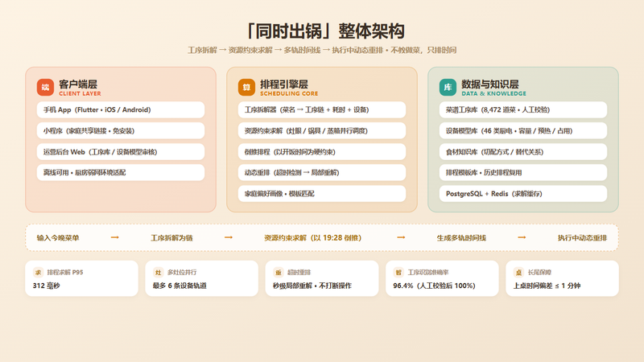Viewport: 644px width, 362px height.
Task: Click the 运营后台 Web item
Action: coord(121,152)
